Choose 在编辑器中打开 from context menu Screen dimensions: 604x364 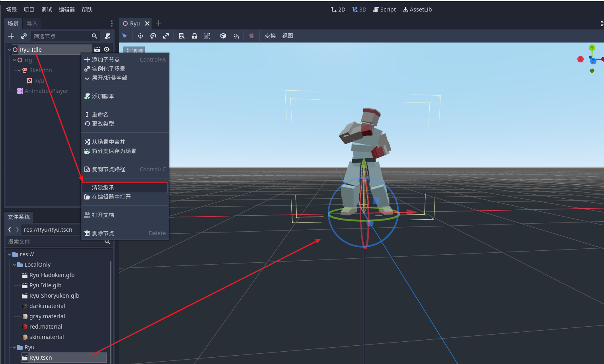click(125, 197)
